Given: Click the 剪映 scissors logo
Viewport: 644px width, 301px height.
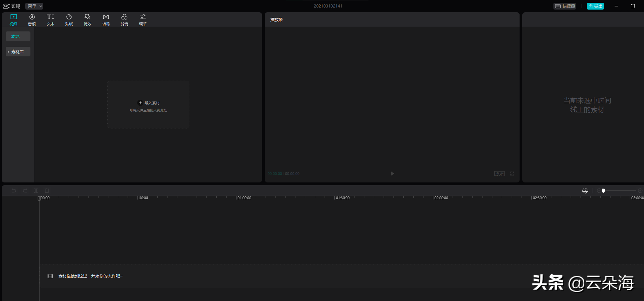Looking at the screenshot, I should pos(11,6).
